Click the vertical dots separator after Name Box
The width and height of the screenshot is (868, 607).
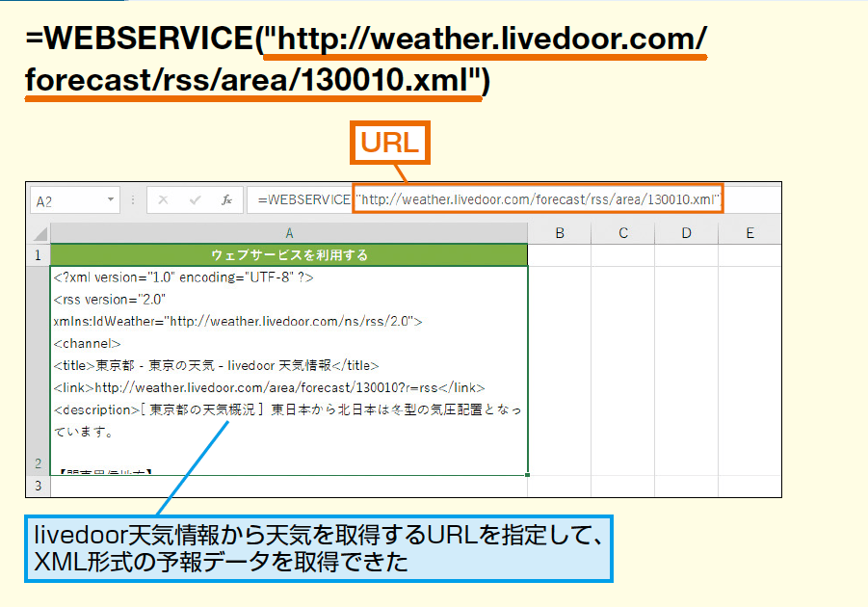click(x=133, y=199)
